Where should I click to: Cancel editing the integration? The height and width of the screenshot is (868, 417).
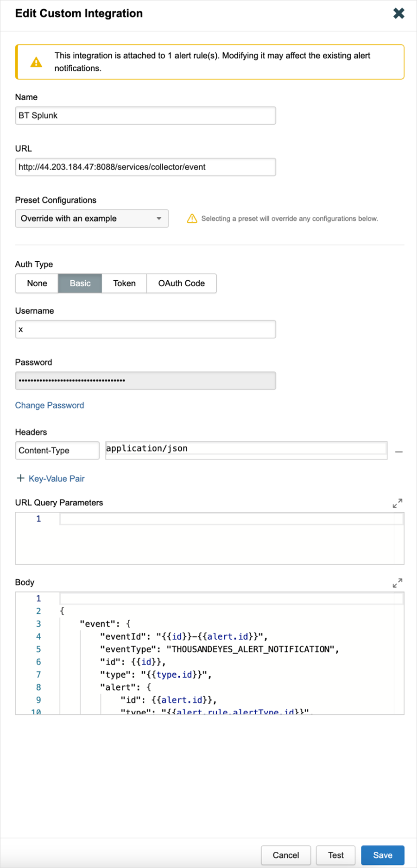click(285, 855)
